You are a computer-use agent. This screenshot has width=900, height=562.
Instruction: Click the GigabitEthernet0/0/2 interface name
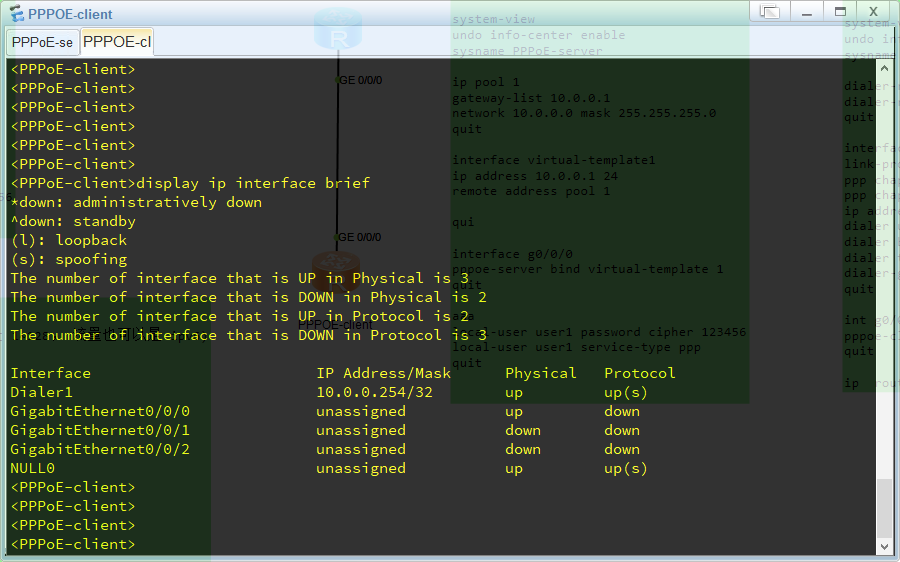click(100, 449)
